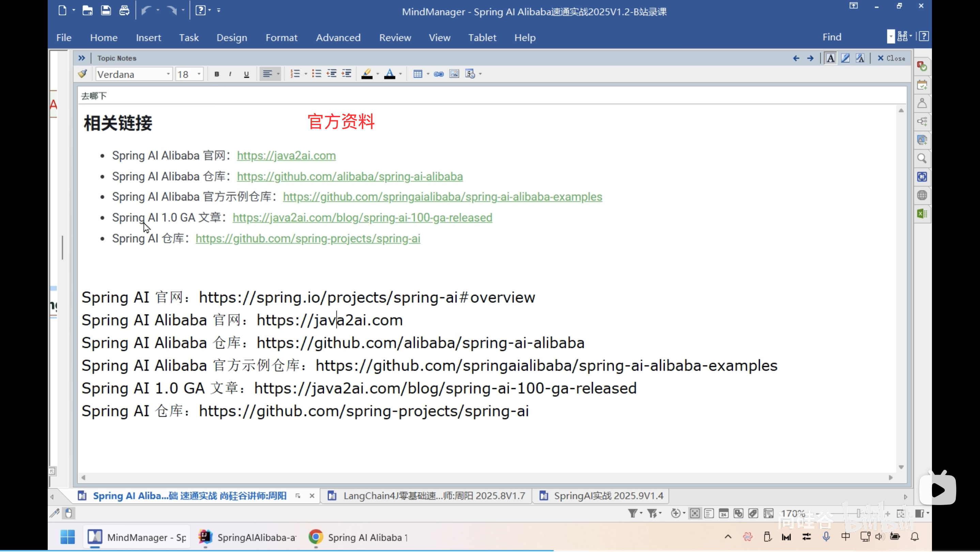Click the save icon in title bar
The height and width of the screenshot is (552, 980).
(x=106, y=10)
